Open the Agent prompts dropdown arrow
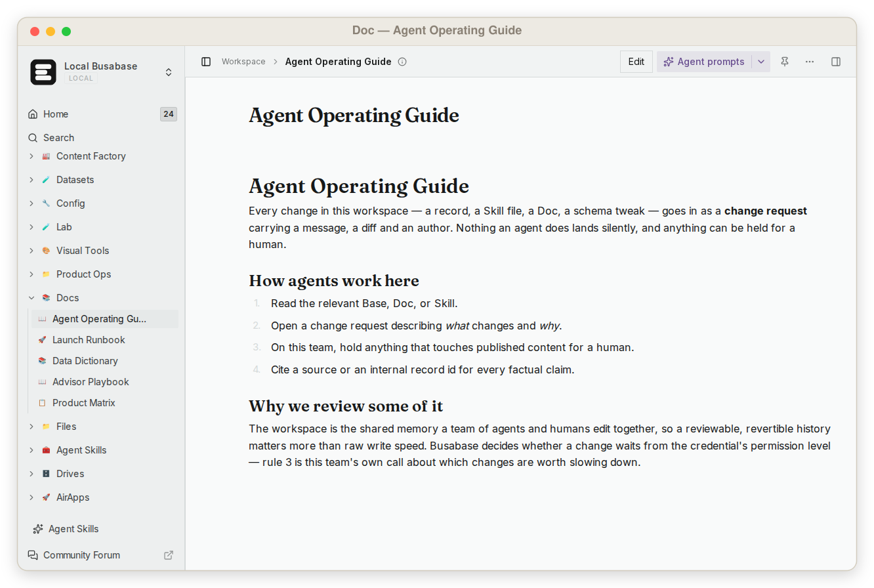 click(x=761, y=62)
